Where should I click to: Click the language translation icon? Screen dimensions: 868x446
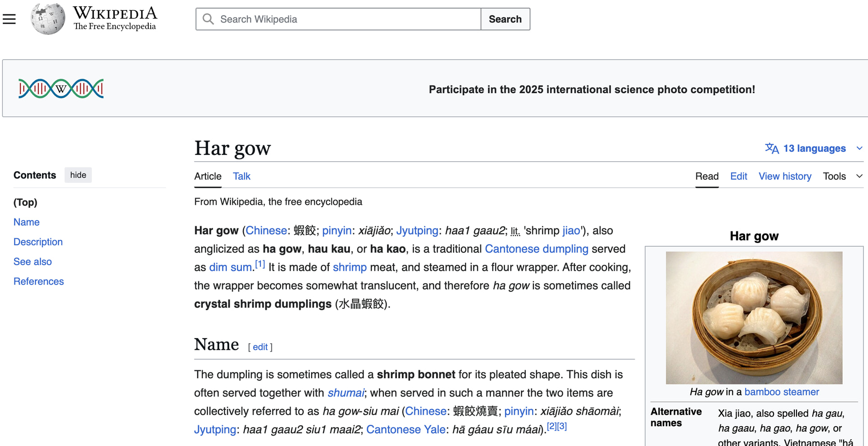coord(771,148)
